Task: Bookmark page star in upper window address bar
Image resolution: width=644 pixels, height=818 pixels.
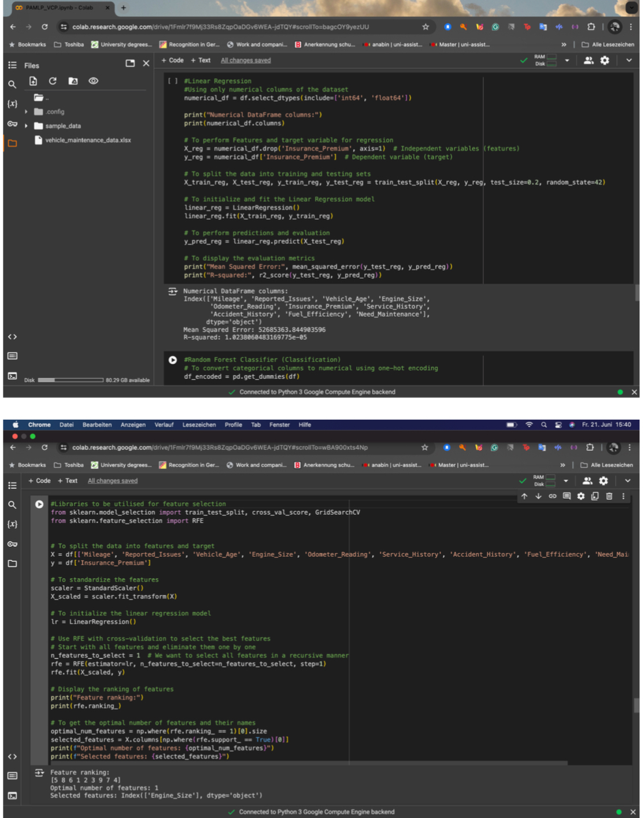Action: (425, 27)
